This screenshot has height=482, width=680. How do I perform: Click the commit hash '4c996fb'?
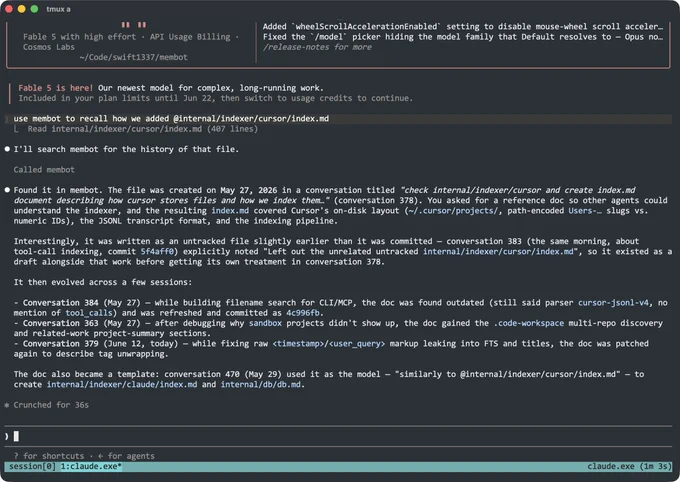point(303,313)
